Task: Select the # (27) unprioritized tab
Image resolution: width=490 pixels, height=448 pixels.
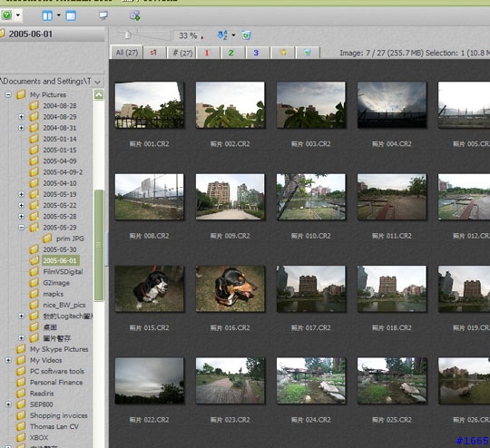Action: coord(182,53)
